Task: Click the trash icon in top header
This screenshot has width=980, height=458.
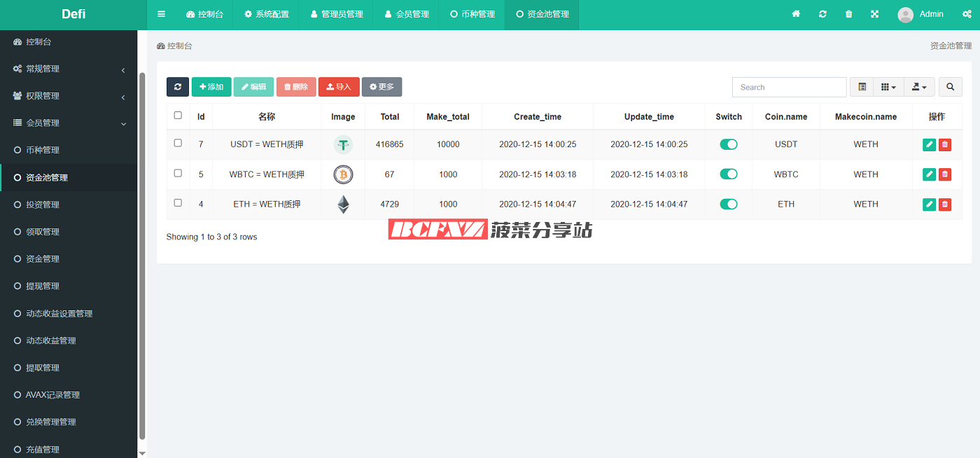Action: [x=848, y=14]
